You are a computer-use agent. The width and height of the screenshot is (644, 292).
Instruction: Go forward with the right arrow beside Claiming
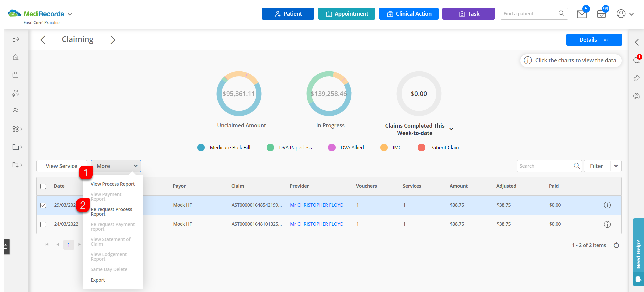click(113, 40)
